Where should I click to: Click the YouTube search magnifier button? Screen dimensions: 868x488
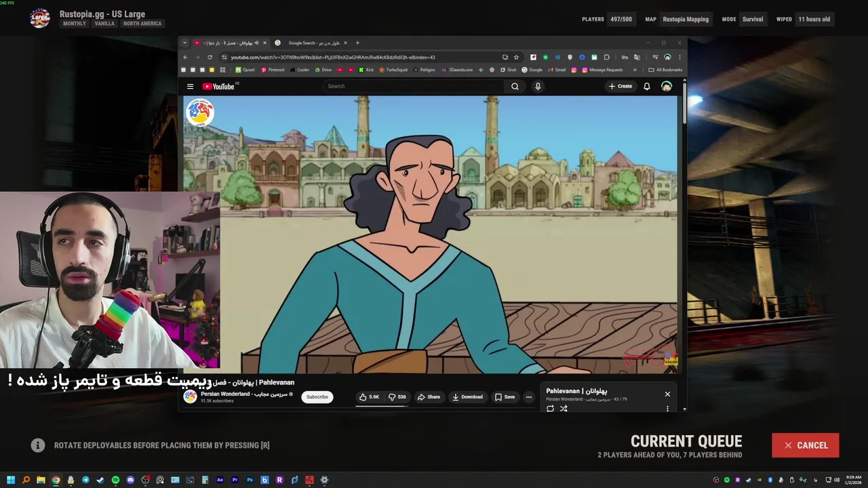tap(515, 86)
